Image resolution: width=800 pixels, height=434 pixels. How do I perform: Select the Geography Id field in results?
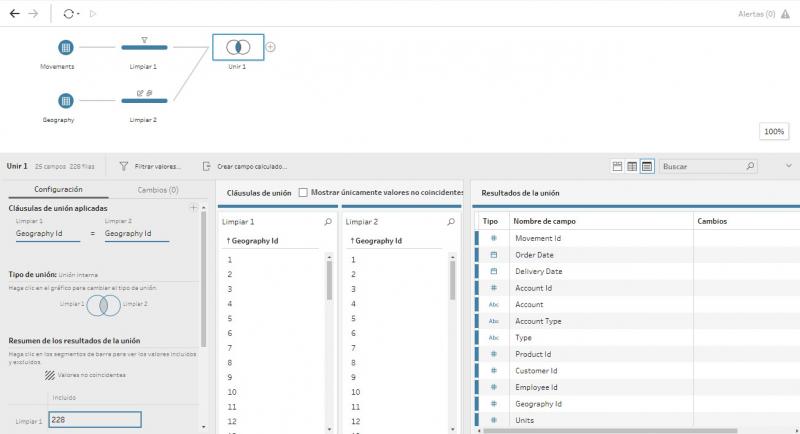click(x=637, y=404)
